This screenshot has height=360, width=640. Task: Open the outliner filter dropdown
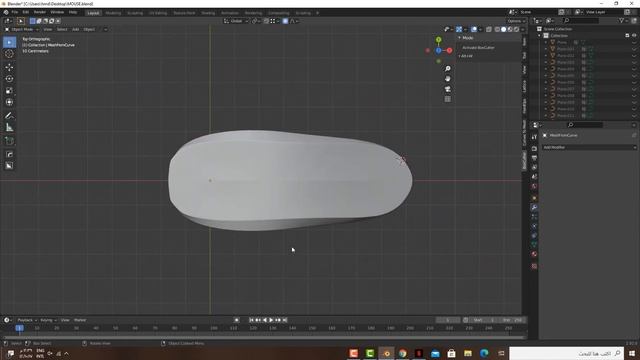click(623, 20)
